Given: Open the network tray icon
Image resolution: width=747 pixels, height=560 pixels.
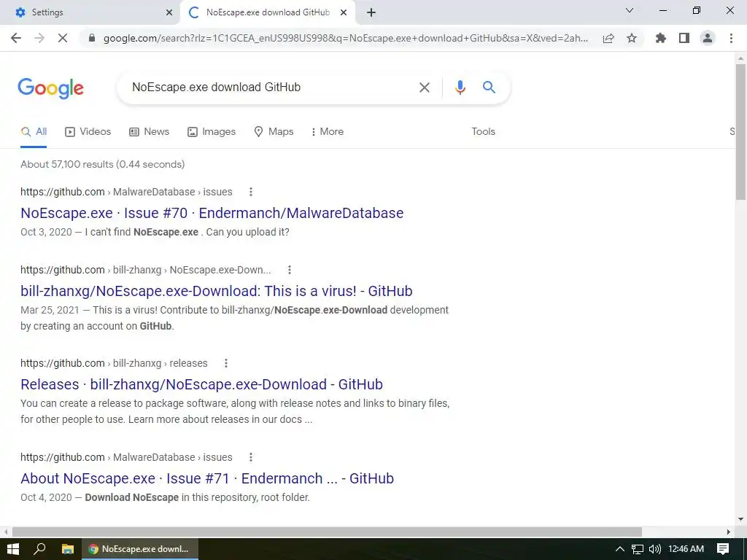Looking at the screenshot, I should tap(638, 549).
